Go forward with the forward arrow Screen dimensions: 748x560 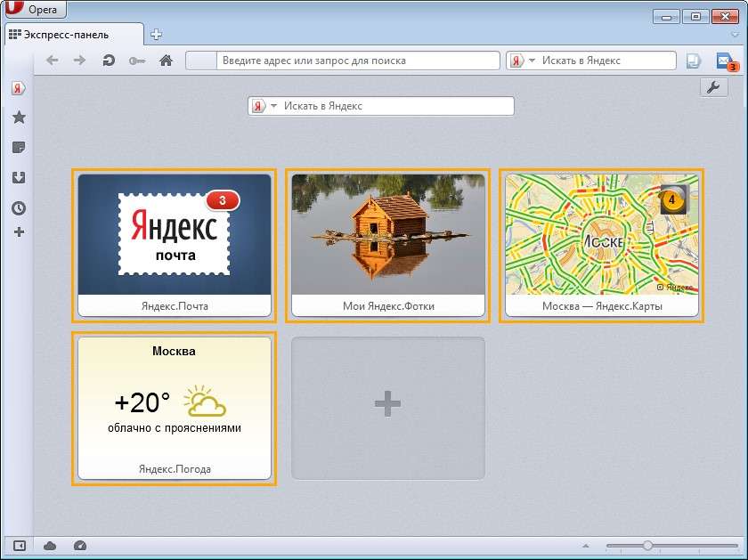pyautogui.click(x=79, y=61)
